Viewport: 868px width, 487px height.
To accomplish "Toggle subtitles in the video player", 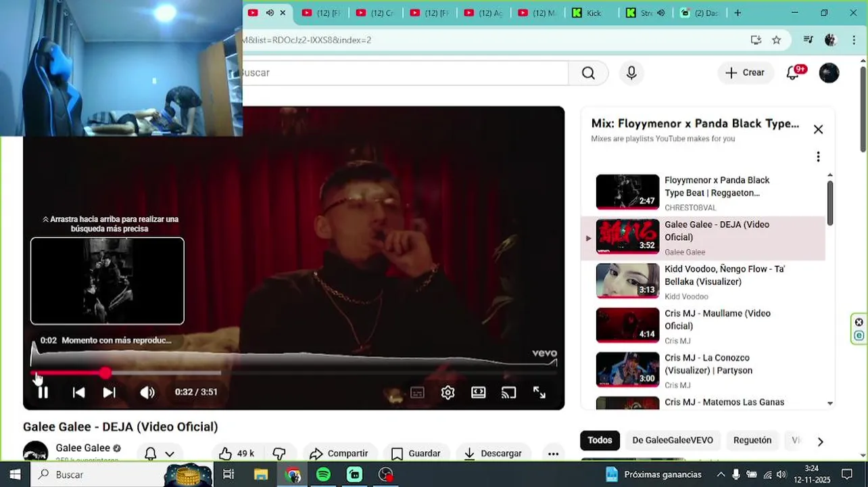I will point(418,392).
